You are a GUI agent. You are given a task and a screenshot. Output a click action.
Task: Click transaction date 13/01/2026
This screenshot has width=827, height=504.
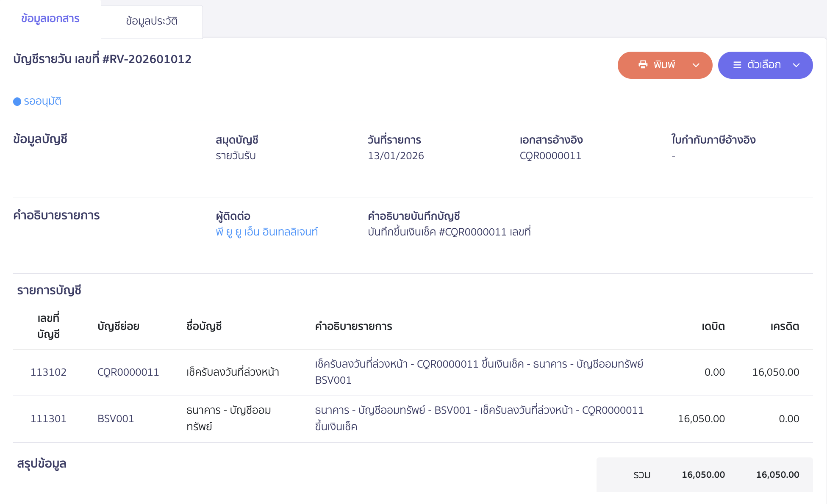[395, 156]
